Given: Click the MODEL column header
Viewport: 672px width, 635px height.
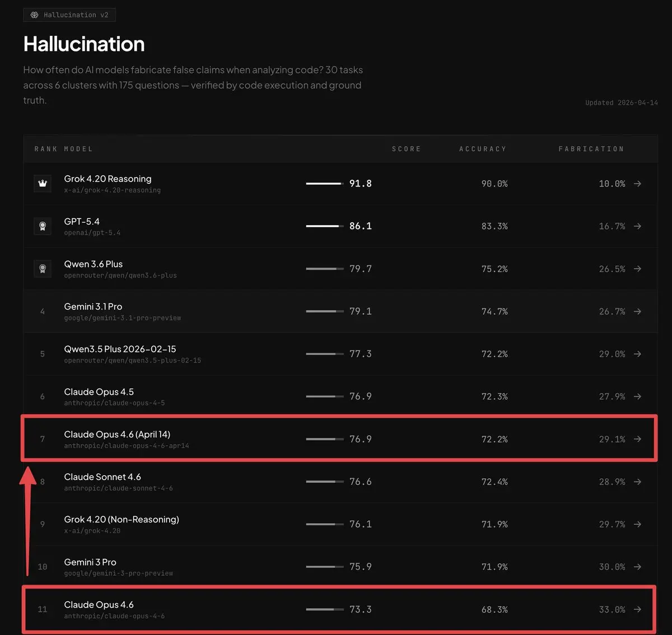Looking at the screenshot, I should 78,149.
